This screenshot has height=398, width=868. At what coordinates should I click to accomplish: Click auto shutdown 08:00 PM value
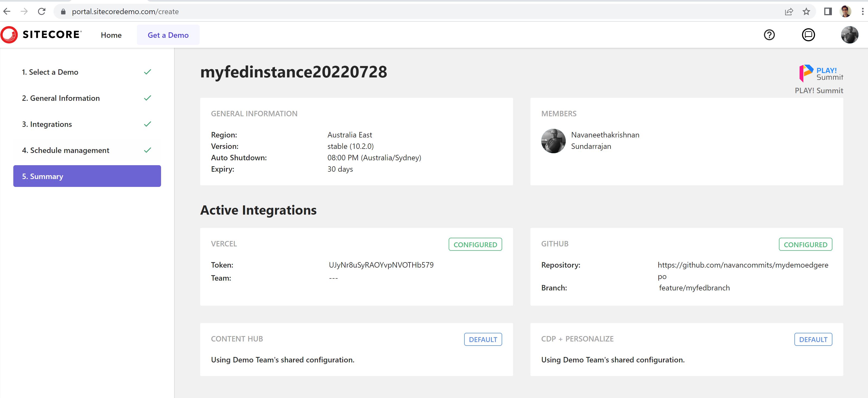(374, 158)
